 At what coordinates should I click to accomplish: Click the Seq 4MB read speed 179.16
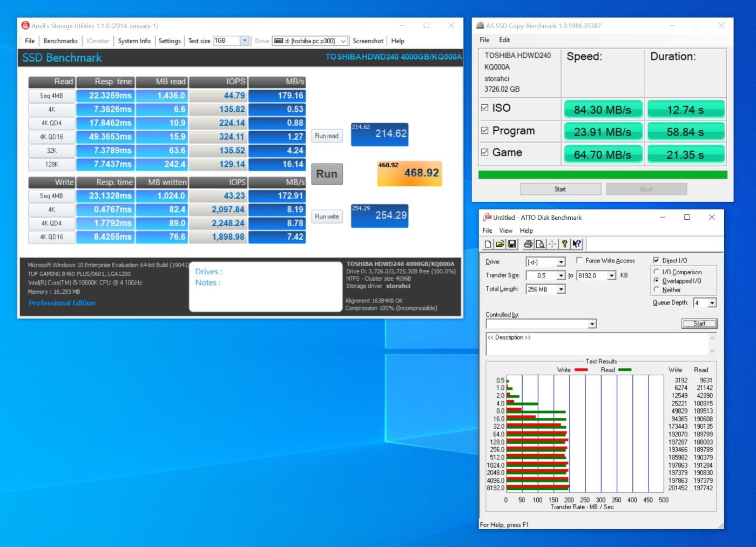(277, 96)
